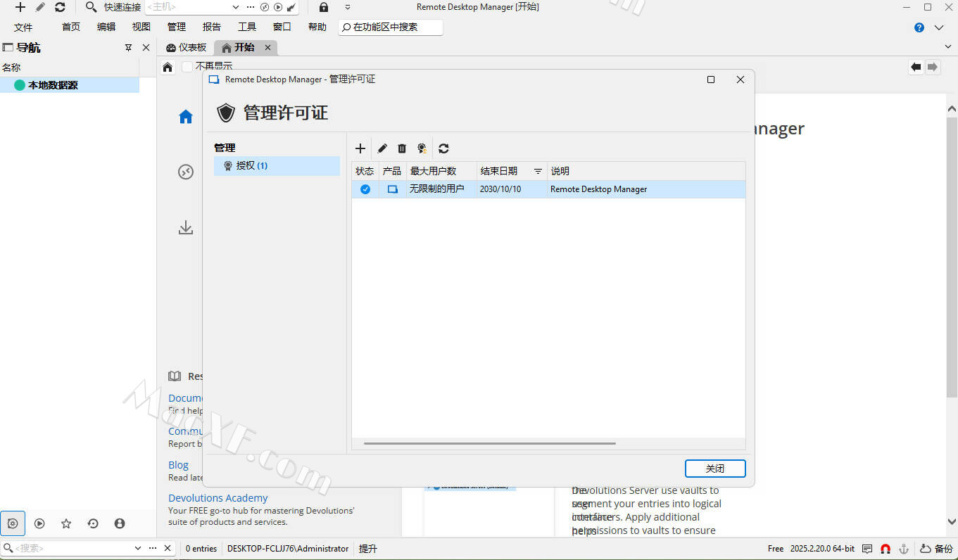The height and width of the screenshot is (560, 958).
Task: Click in the ribbon search field 在功能区中搜索
Action: [x=391, y=27]
